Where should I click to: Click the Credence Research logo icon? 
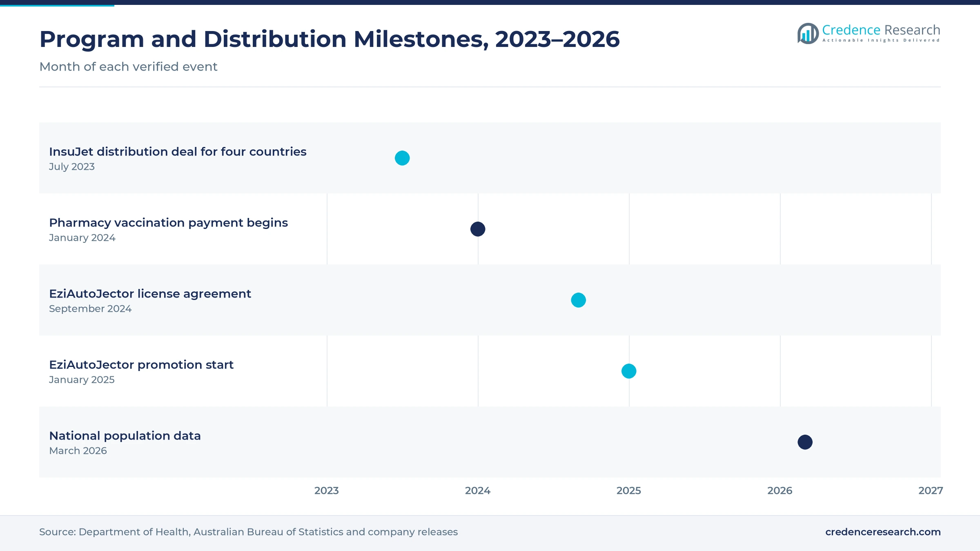coord(808,33)
